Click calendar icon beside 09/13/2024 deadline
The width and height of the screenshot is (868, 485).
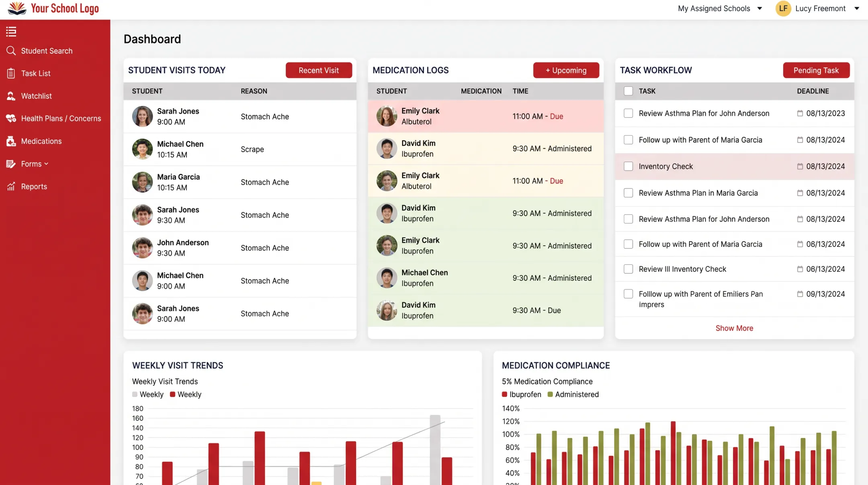tap(800, 294)
